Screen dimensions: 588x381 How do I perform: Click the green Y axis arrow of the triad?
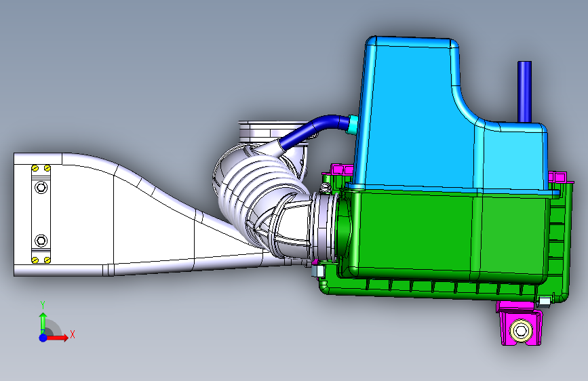43,321
